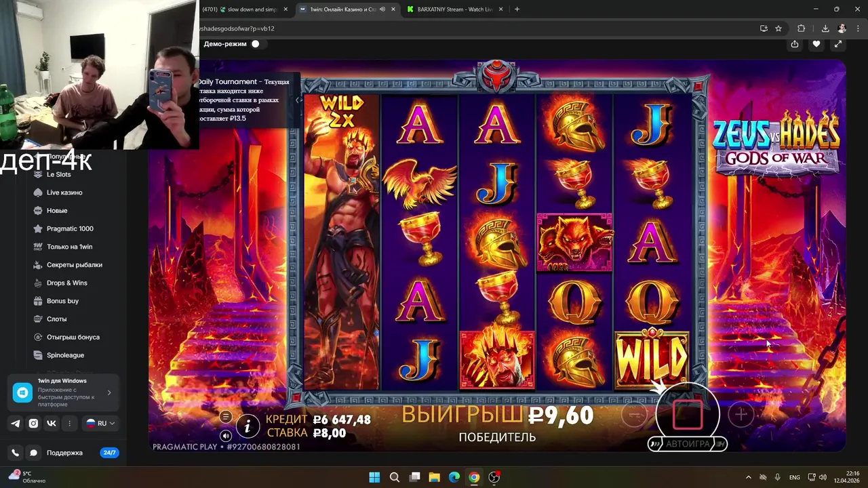Open the АВТОИГРА autoplay control
The image size is (868, 488).
point(688,444)
